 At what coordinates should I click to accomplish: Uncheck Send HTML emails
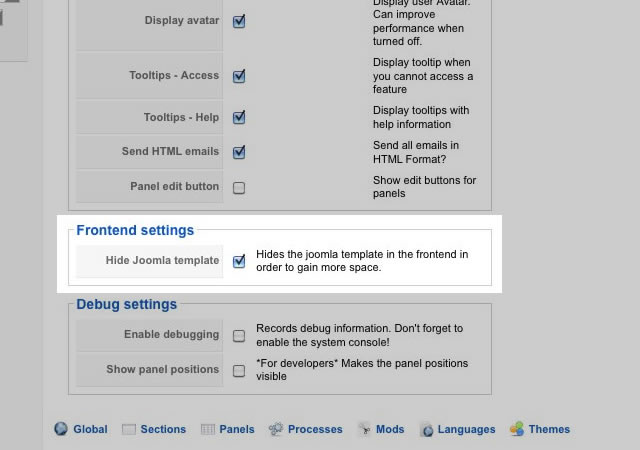[x=239, y=152]
